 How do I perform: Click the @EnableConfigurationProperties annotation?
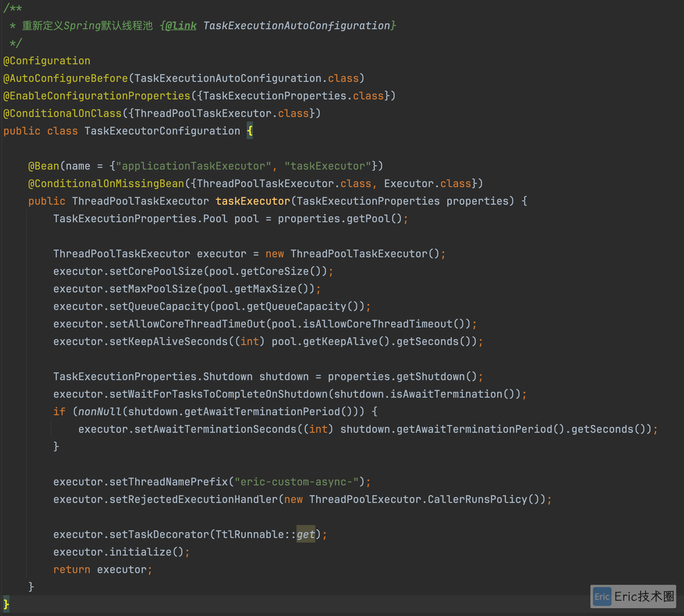[x=97, y=96]
